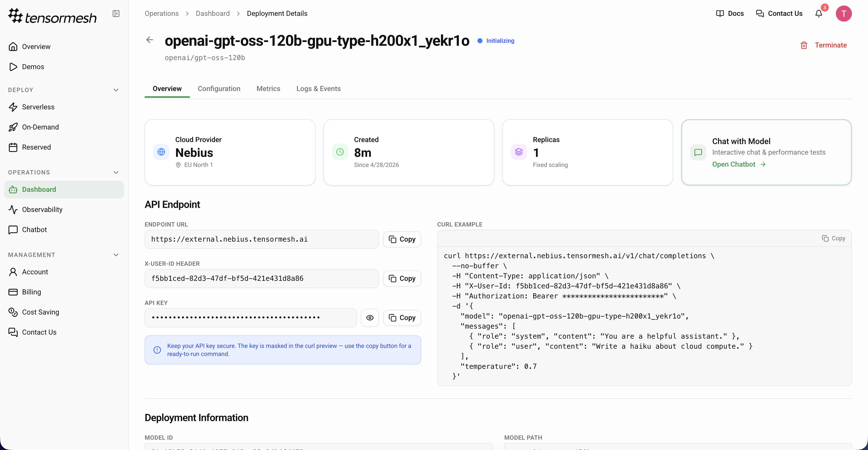Open Overview in the sidebar

point(64,47)
